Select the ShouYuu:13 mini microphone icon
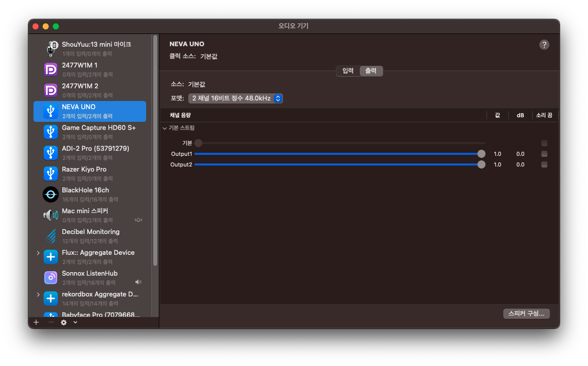This screenshot has height=366, width=588. point(51,49)
